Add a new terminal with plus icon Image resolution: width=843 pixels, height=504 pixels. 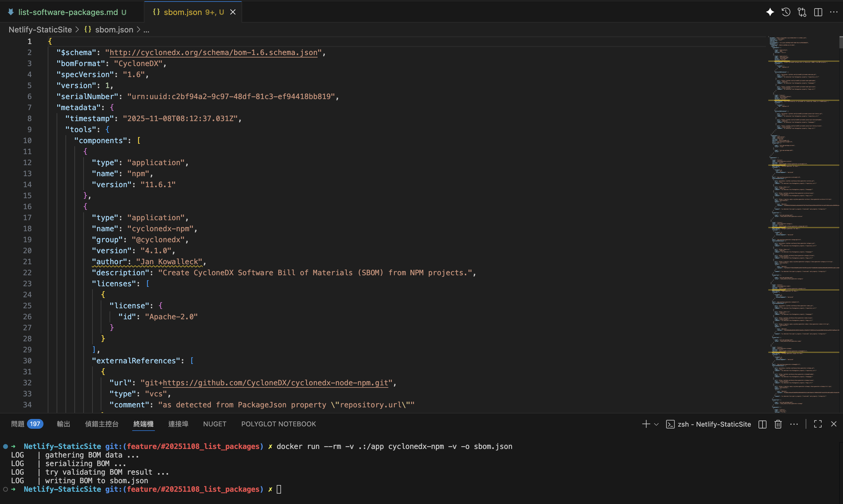pyautogui.click(x=646, y=424)
